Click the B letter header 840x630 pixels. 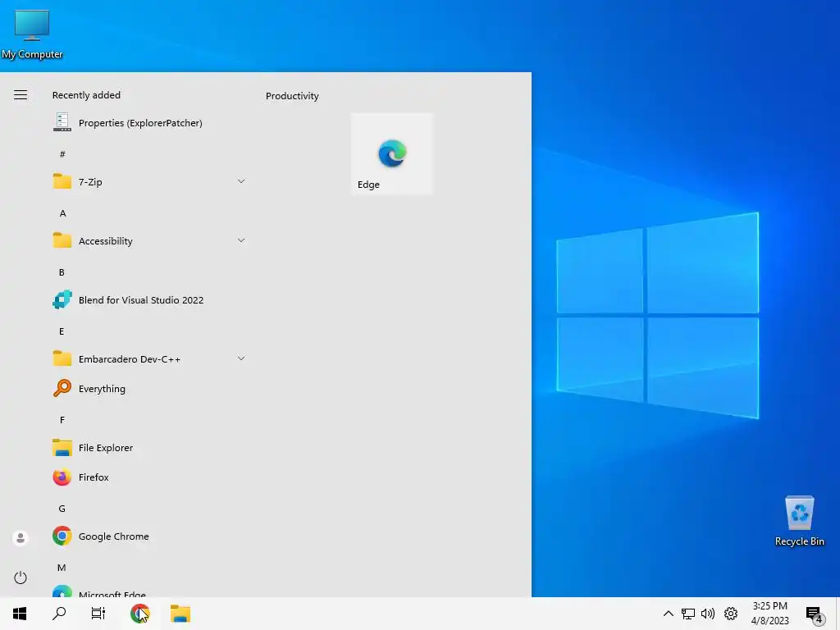(x=62, y=272)
